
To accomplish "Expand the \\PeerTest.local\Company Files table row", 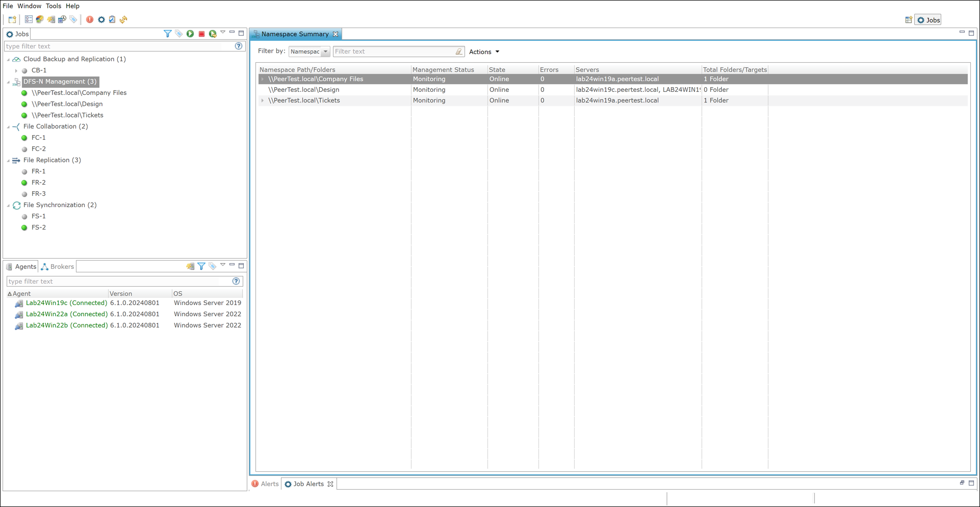I will (263, 79).
